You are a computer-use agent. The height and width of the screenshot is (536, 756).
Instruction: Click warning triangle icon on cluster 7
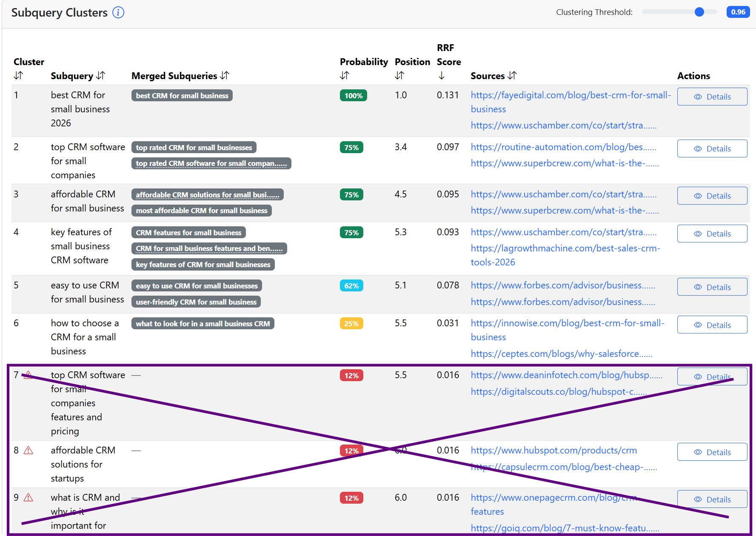coord(28,375)
